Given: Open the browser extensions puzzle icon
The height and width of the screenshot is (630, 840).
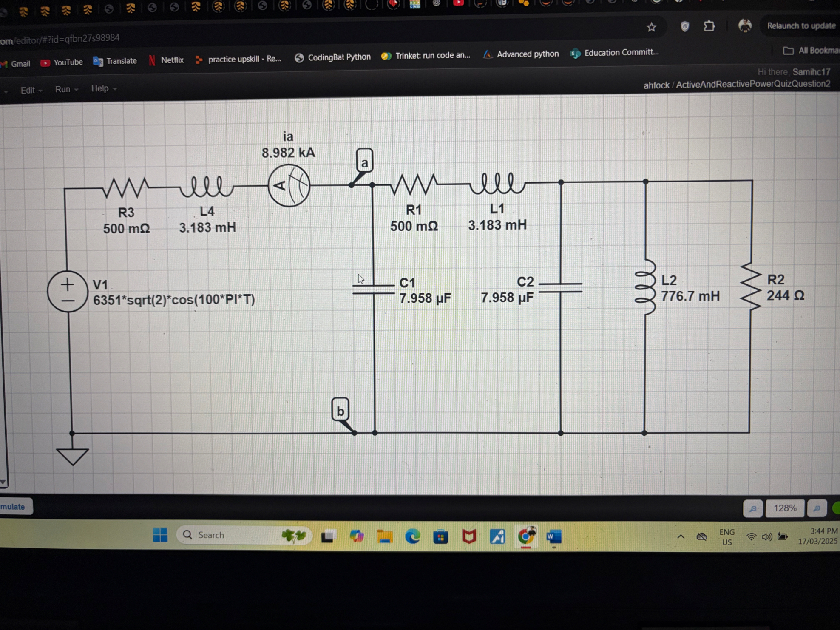Looking at the screenshot, I should click(709, 26).
